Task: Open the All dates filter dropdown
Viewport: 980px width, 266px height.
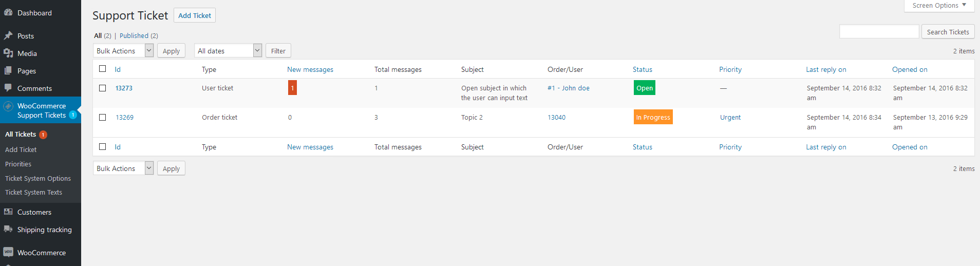Action: pos(228,50)
